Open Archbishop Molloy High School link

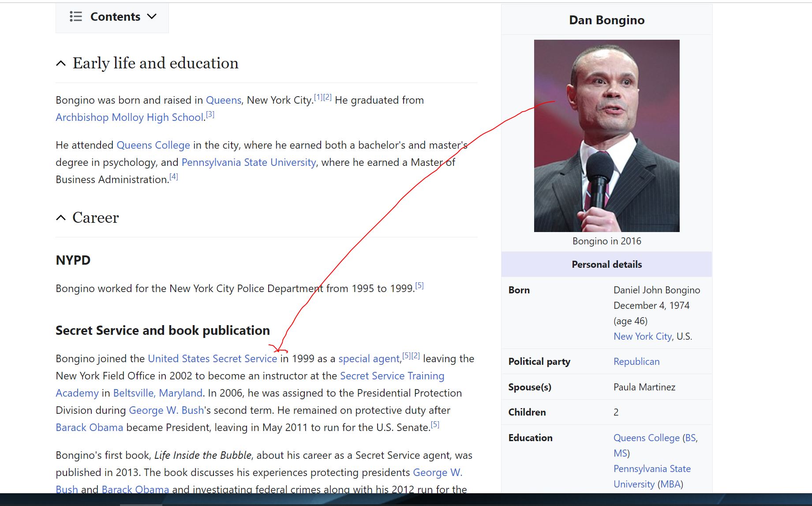(x=130, y=117)
